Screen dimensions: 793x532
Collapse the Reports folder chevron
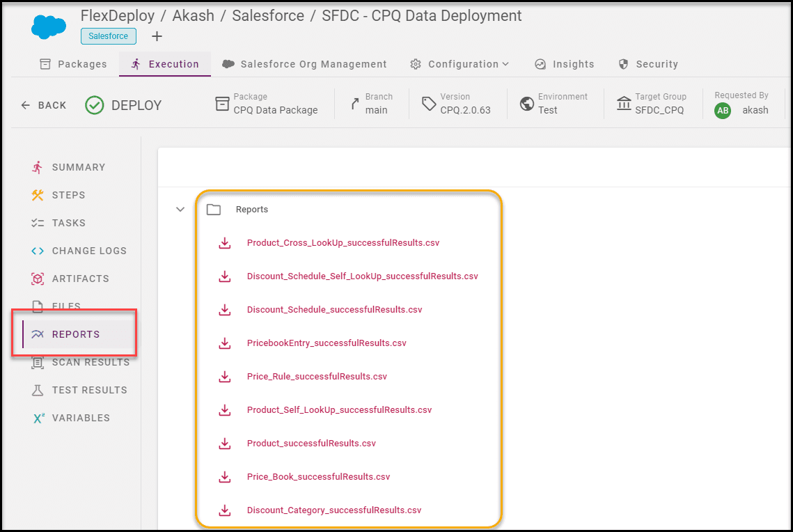[x=180, y=210]
